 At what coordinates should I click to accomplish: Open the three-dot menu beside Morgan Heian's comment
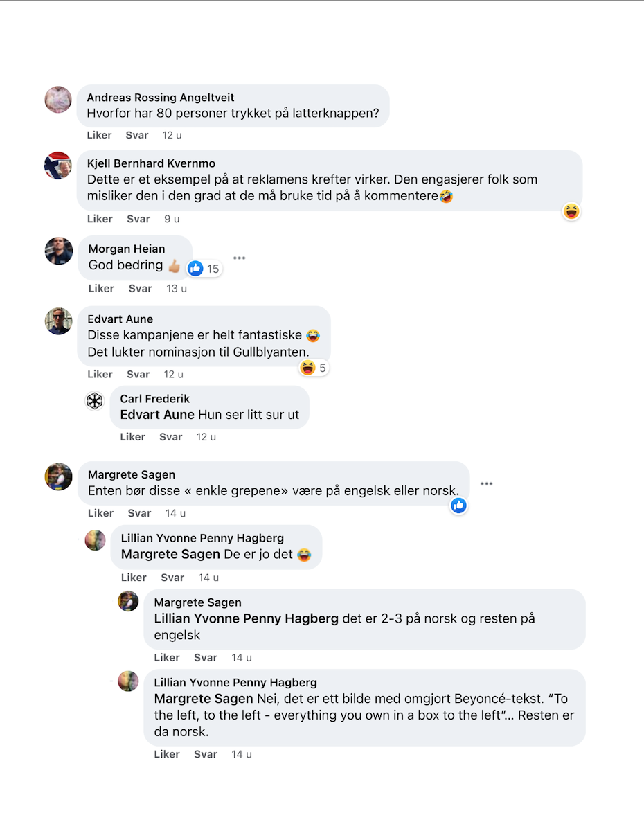240,258
